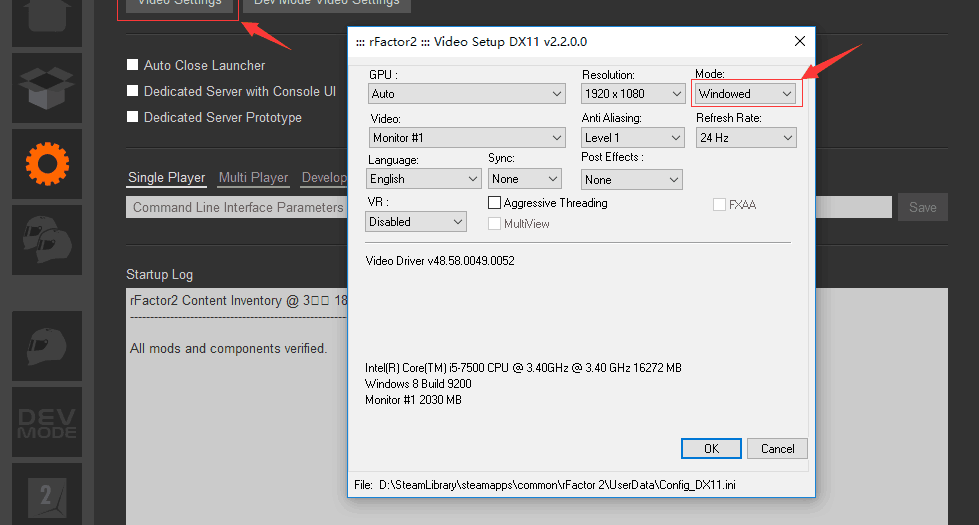Toggle the FXAA checkbox
Viewport: 979px width, 525px height.
point(719,205)
